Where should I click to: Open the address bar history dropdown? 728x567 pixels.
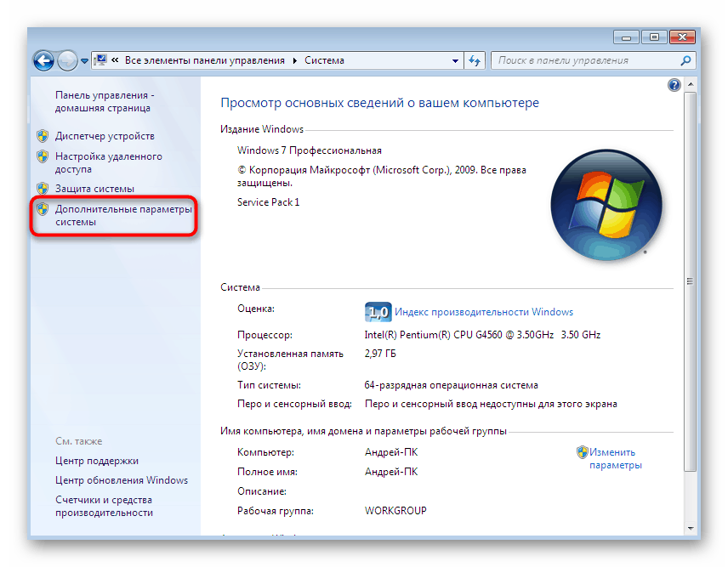pos(456,61)
